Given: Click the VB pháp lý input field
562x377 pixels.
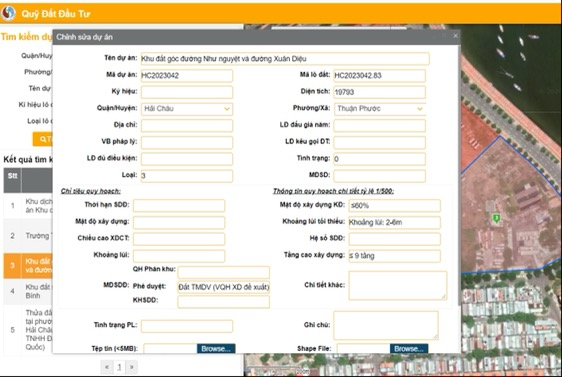Looking at the screenshot, I should click(x=186, y=142).
